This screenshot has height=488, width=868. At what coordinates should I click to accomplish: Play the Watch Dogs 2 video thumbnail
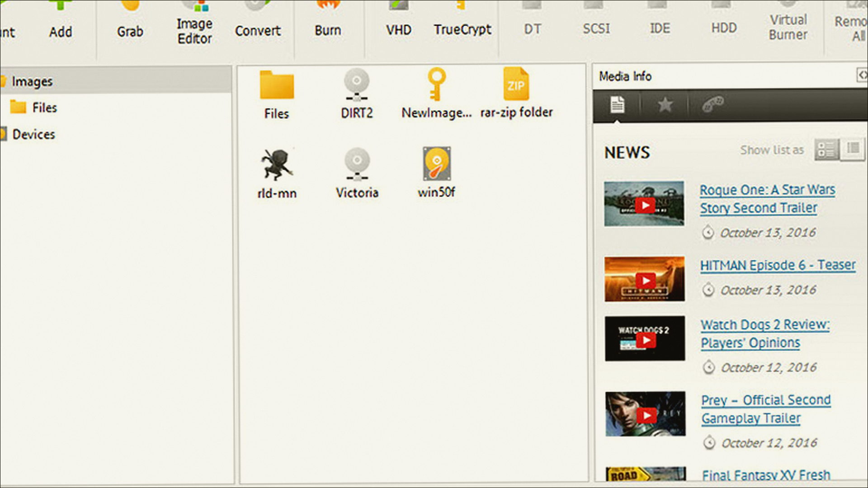pyautogui.click(x=645, y=338)
